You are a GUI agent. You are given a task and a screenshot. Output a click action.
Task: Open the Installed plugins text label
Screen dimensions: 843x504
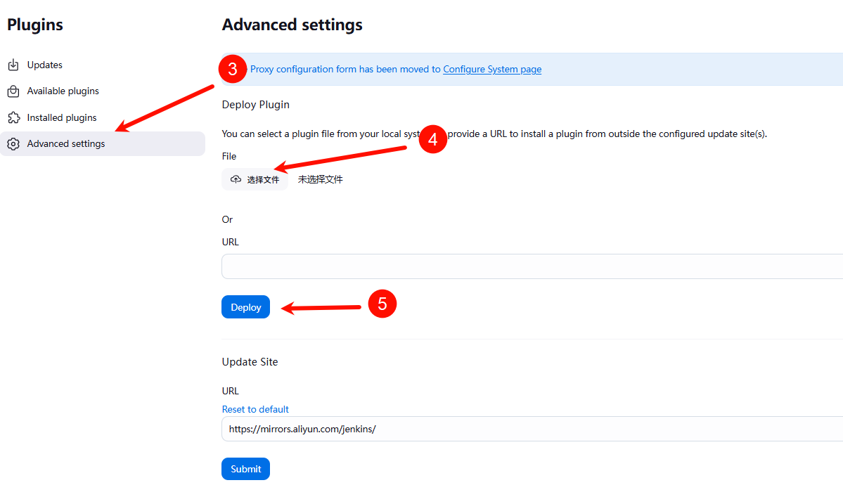[x=62, y=117]
